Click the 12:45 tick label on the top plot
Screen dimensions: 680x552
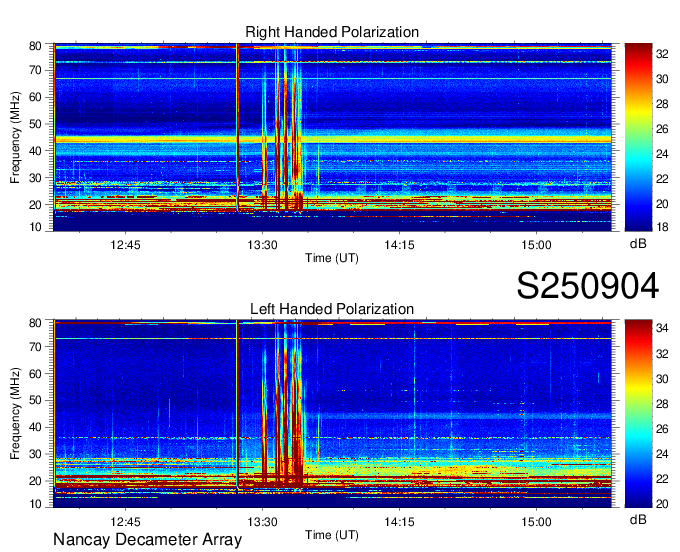(125, 245)
